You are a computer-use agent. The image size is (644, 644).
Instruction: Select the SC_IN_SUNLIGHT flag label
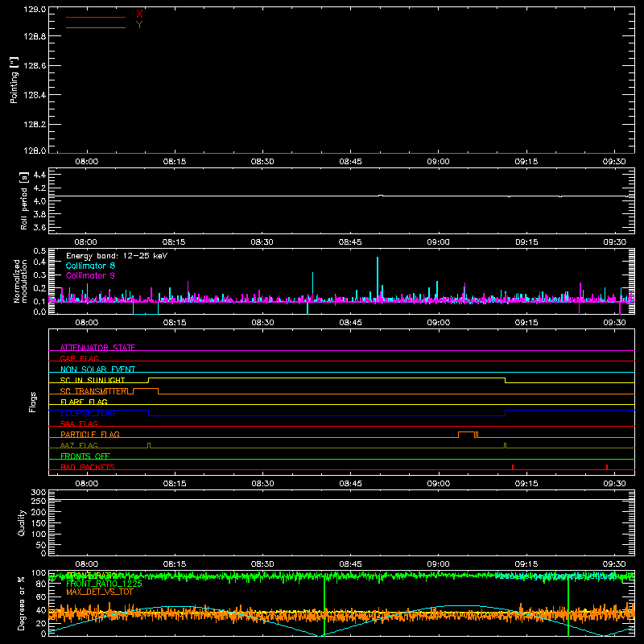(x=93, y=380)
